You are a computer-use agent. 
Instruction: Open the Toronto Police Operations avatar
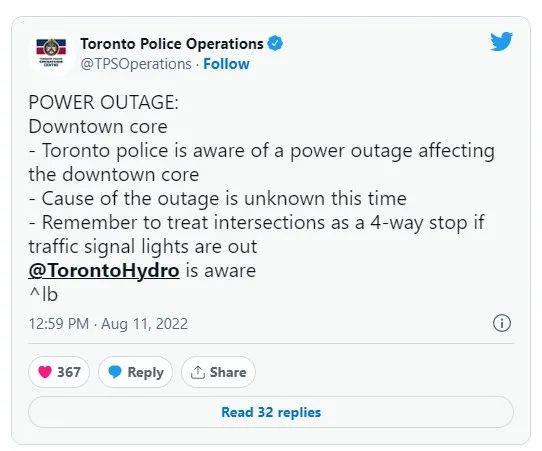coord(51,53)
